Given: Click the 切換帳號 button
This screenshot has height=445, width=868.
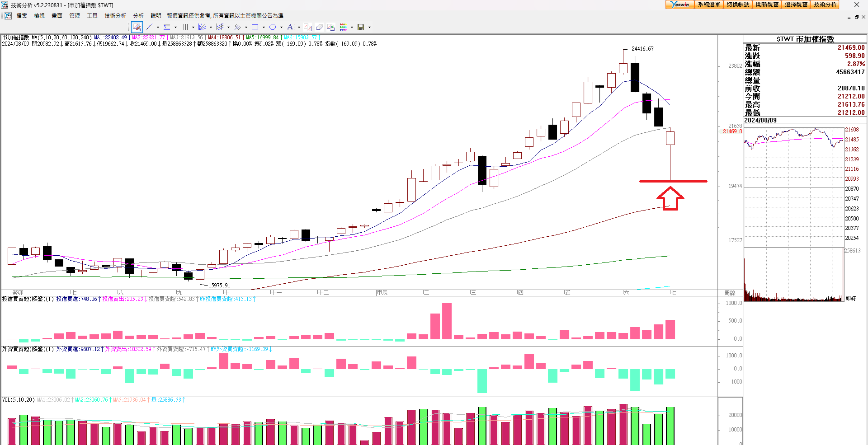Looking at the screenshot, I should (x=738, y=5).
